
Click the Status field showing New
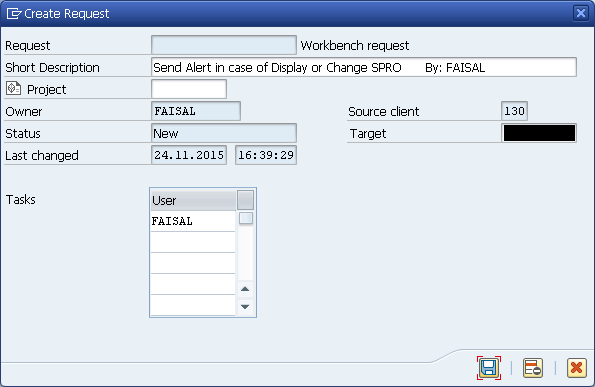click(x=224, y=133)
